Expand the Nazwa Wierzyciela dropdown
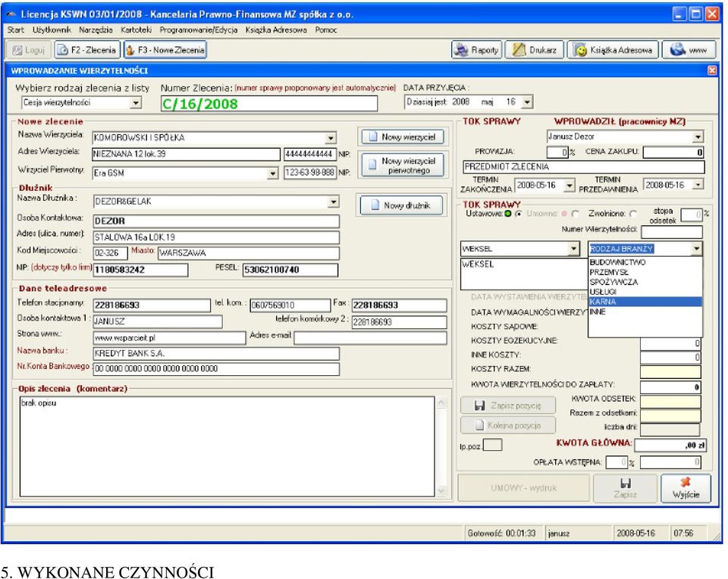Screen dimensions: 728x579 (330, 138)
